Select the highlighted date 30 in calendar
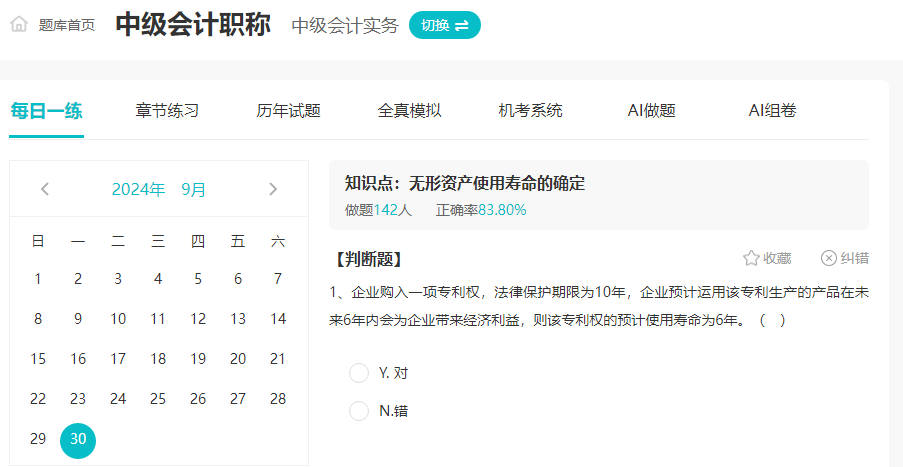 pos(78,439)
